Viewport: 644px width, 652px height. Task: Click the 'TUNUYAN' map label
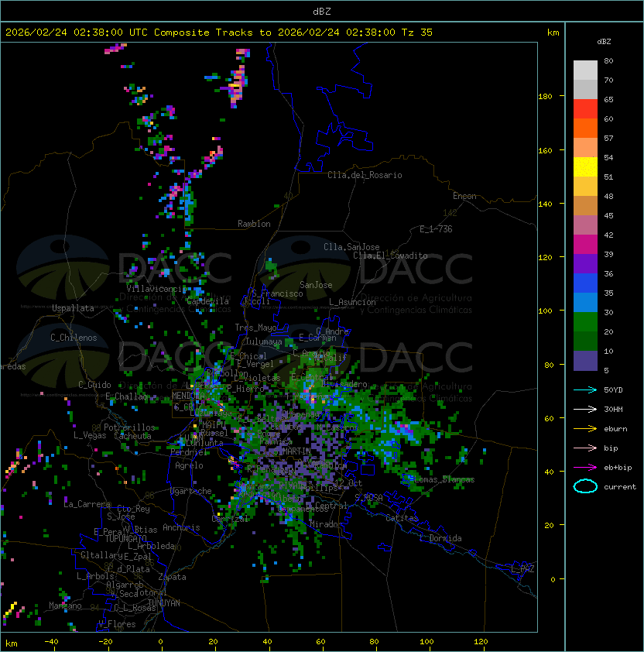click(x=164, y=603)
